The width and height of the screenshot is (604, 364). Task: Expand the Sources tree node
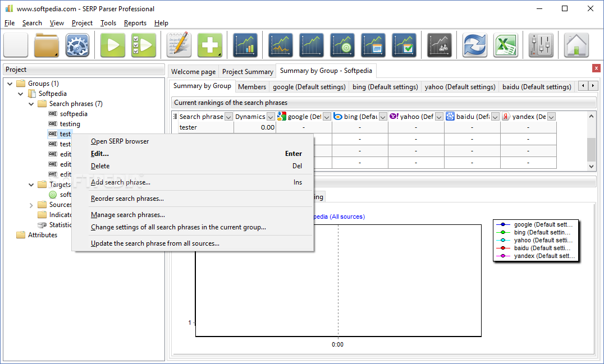(31, 205)
